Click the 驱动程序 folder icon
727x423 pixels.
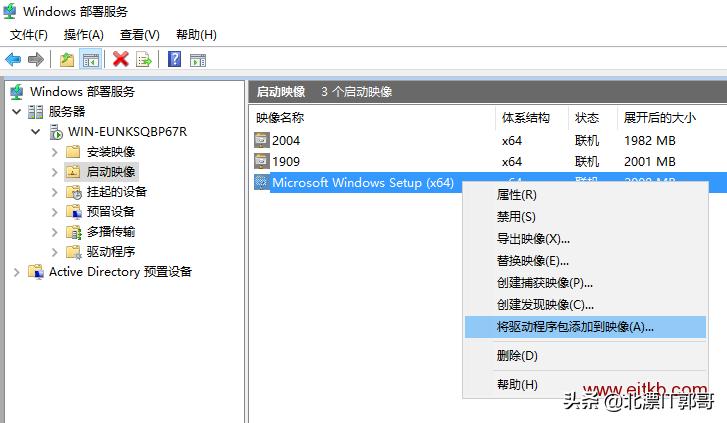click(x=74, y=252)
